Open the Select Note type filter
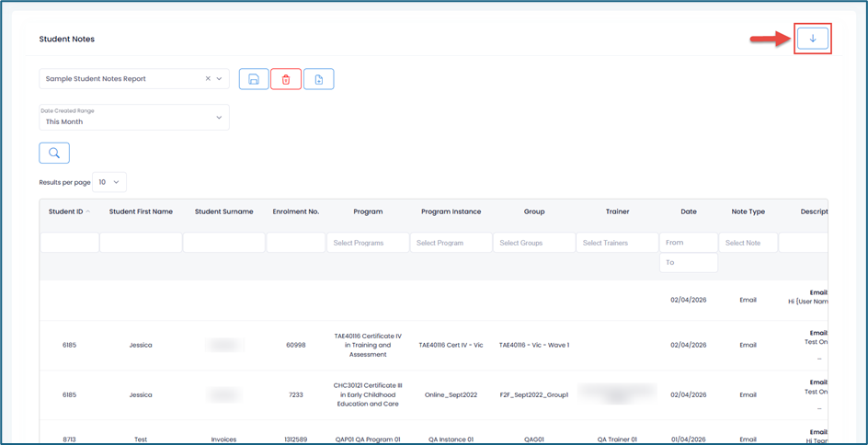 pos(748,243)
